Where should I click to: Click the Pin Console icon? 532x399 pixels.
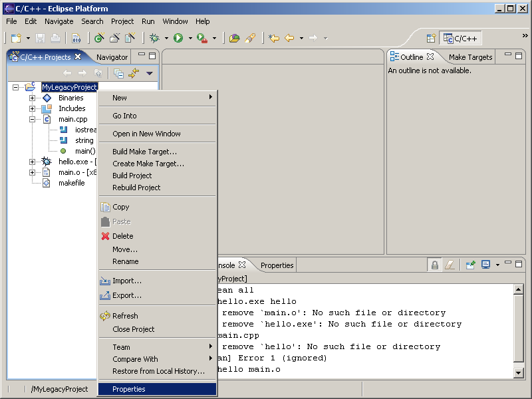(470, 265)
